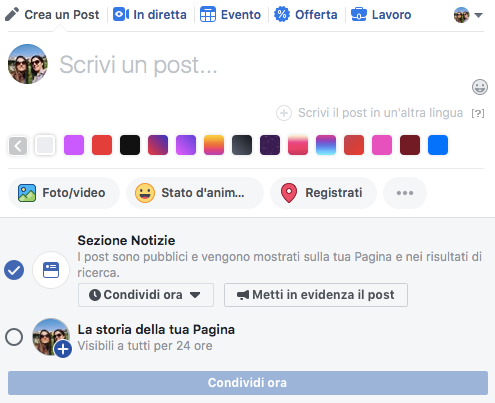This screenshot has width=495, height=403.
Task: Click the Stato d'anim... button label
Action: [203, 193]
